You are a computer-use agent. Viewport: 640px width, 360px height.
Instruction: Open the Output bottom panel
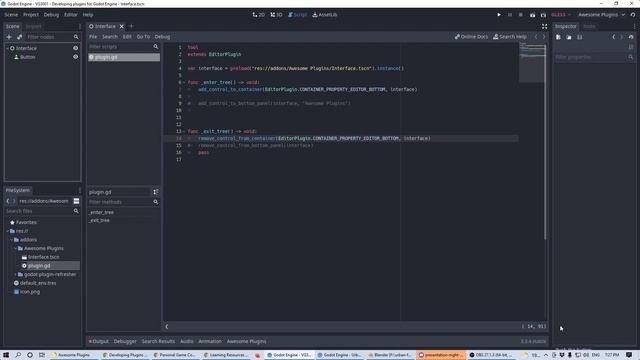click(x=99, y=341)
